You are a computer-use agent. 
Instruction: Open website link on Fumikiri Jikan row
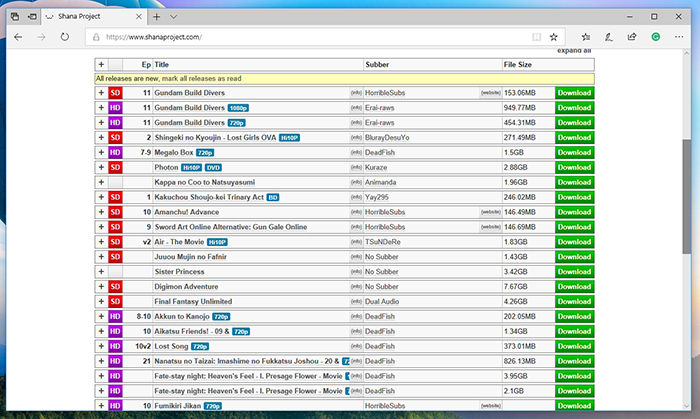pyautogui.click(x=491, y=406)
